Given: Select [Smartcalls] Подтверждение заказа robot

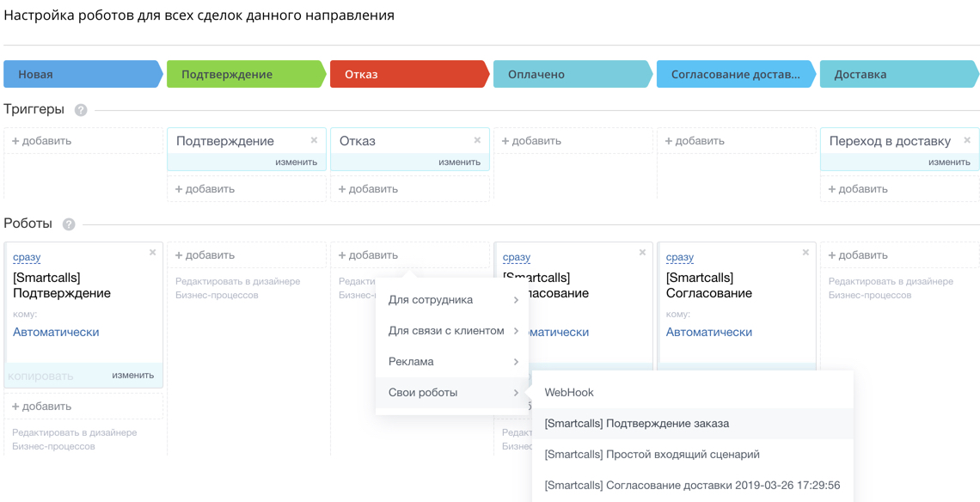Looking at the screenshot, I should 636,424.
